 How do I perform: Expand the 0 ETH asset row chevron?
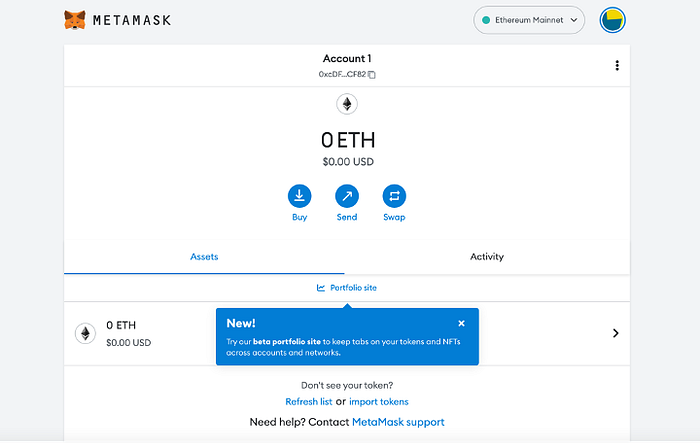click(x=616, y=333)
